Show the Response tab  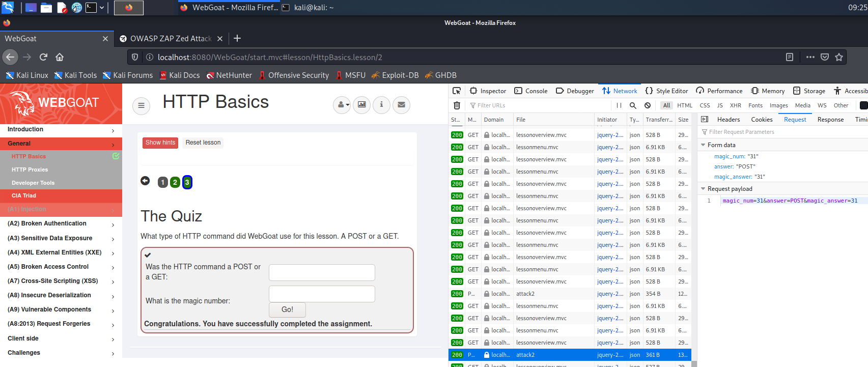(830, 120)
